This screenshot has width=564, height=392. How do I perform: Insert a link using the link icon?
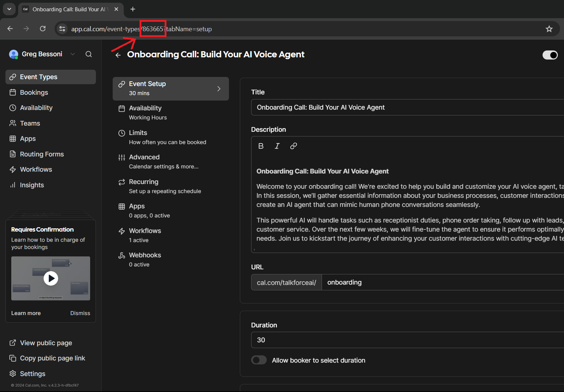pos(294,146)
